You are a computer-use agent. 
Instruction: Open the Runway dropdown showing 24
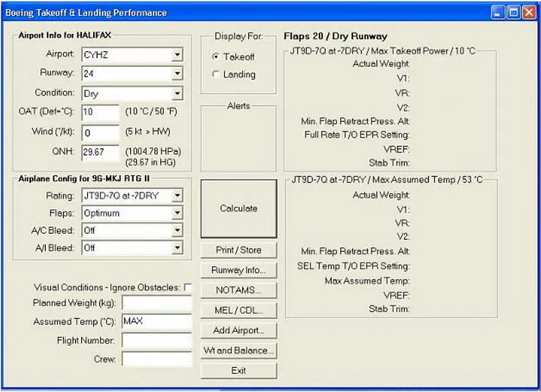[x=132, y=74]
